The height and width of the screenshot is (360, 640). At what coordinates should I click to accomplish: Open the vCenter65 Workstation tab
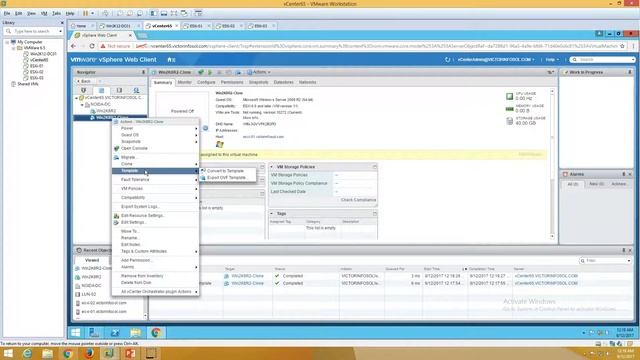point(162,26)
